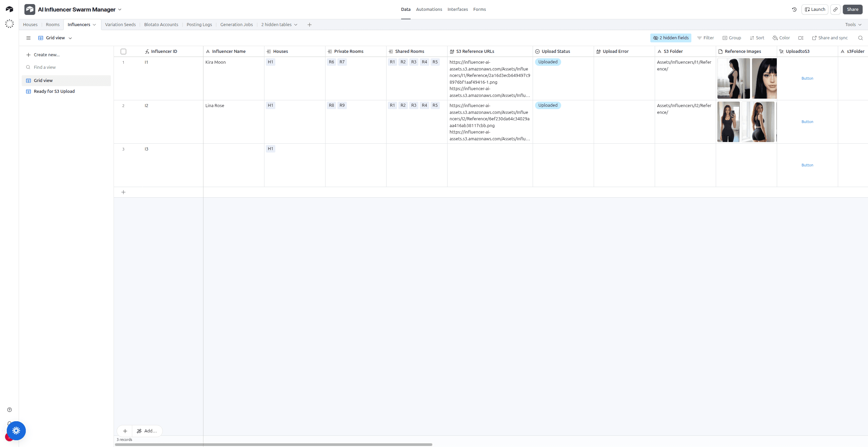Open the Add… AI records menu
868x447 pixels.
147,431
